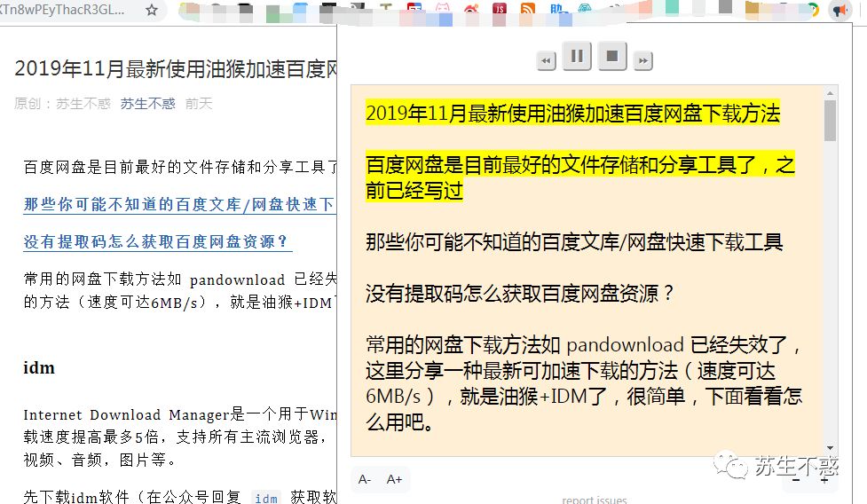The image size is (867, 504).
Task: Click the inline idm code tag
Action: tap(266, 498)
